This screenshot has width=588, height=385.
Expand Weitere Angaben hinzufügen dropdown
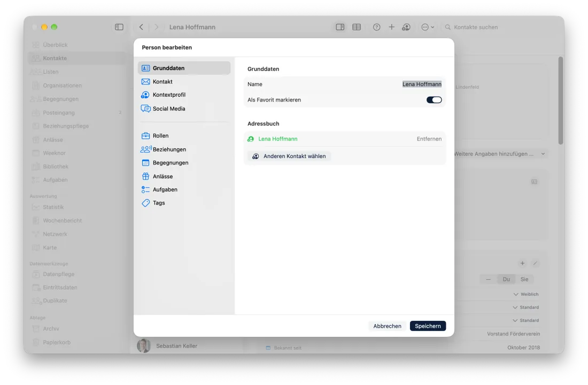pos(499,154)
